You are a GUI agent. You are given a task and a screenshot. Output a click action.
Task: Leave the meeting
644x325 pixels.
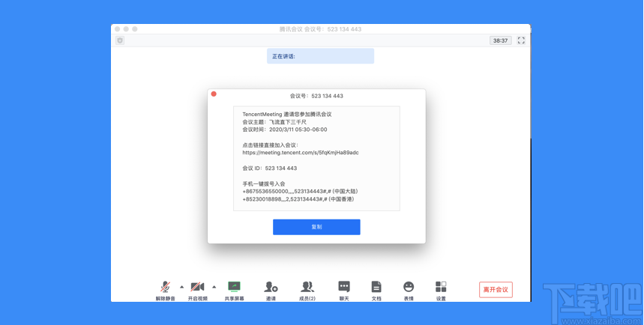click(x=496, y=290)
